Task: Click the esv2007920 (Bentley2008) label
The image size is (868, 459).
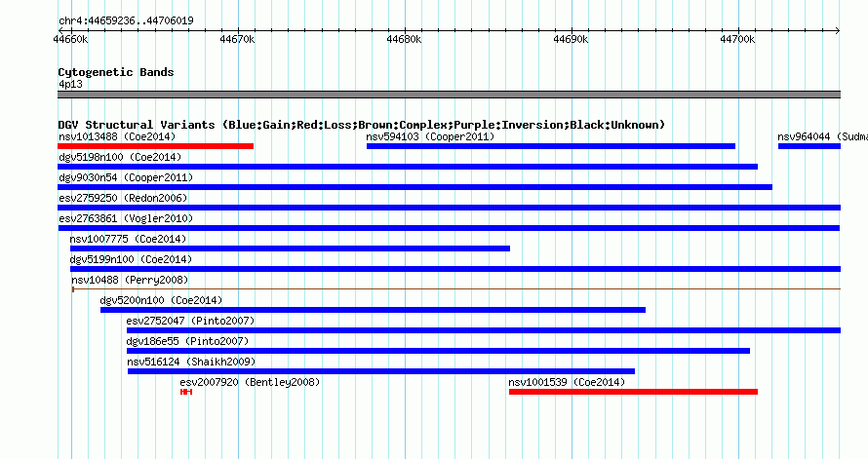Action: (250, 382)
